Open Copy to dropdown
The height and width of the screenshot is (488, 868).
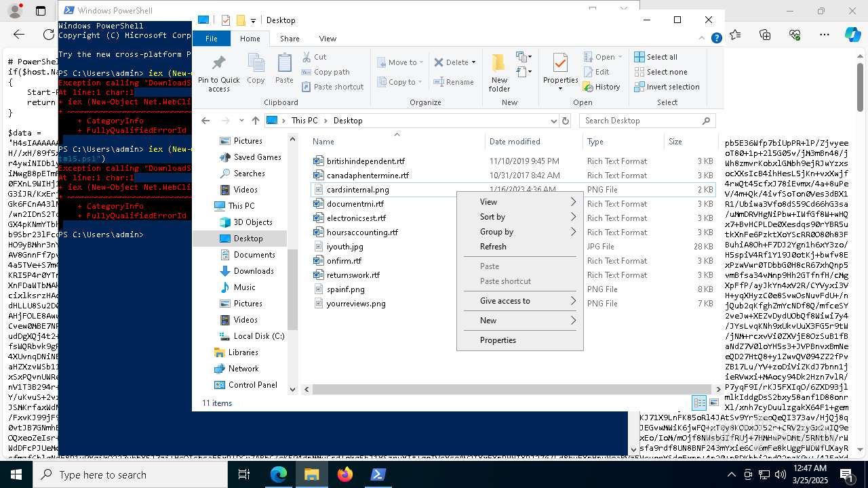tap(400, 82)
